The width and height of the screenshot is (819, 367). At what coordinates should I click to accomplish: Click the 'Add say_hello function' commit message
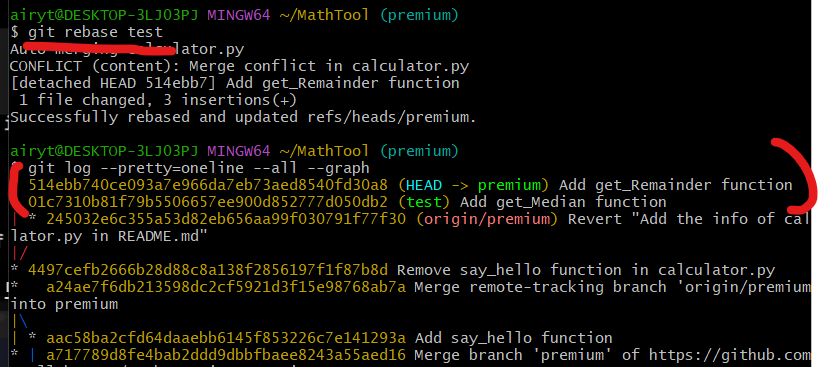tap(513, 338)
